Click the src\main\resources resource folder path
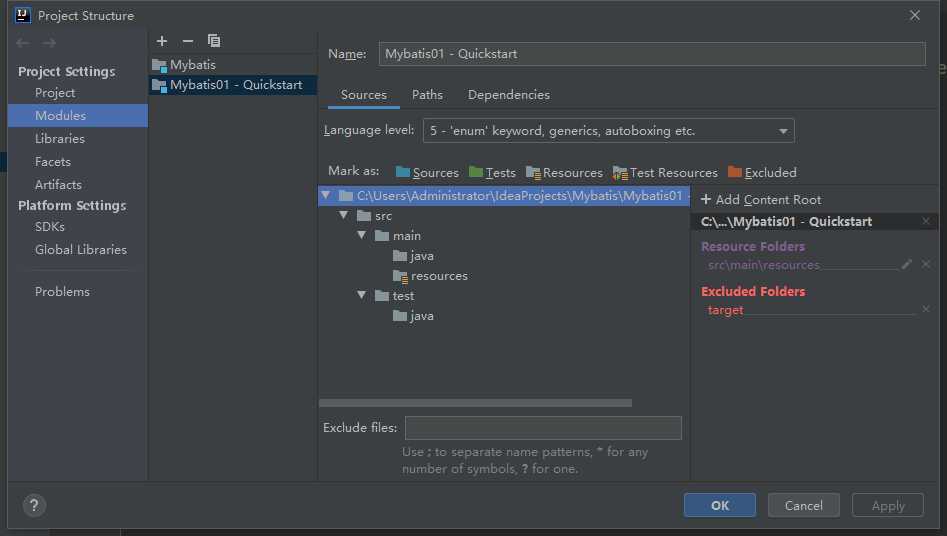Screen dimensions: 947x536 (x=763, y=265)
